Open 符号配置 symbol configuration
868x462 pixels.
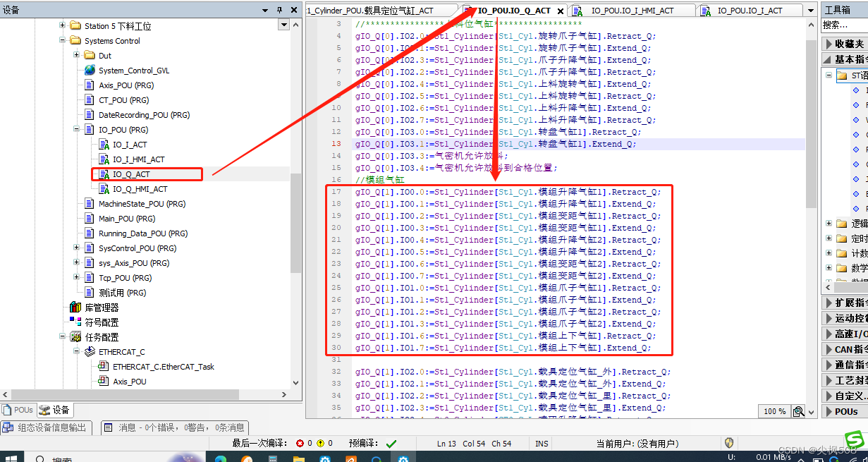coord(102,322)
